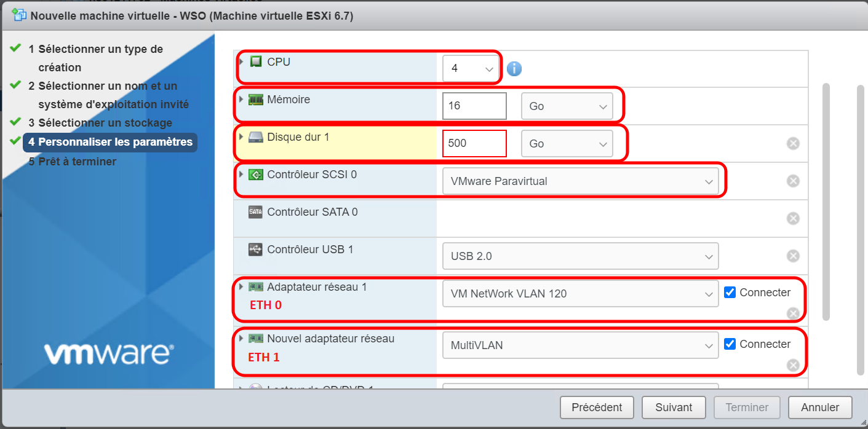Remove Disque dur 1 with its X icon
This screenshot has width=868, height=429.
tap(793, 143)
